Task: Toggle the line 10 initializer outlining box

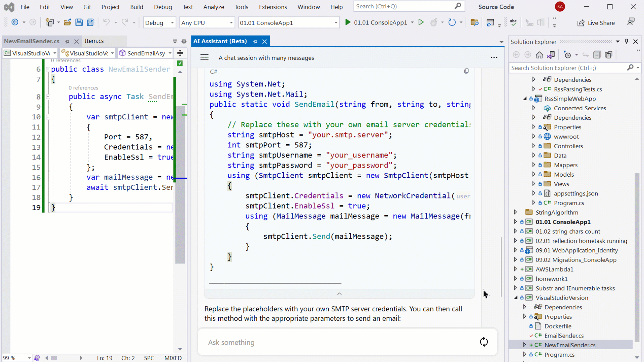Action: click(x=48, y=117)
